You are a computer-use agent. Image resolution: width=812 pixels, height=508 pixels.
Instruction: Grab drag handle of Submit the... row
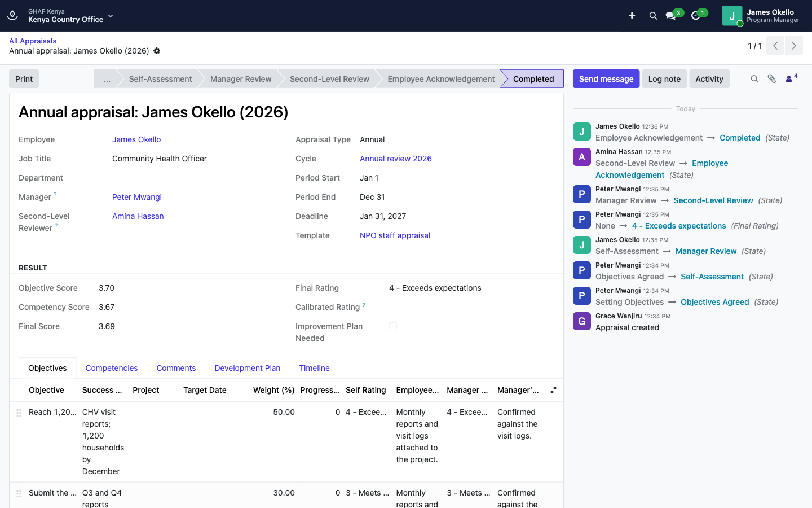[x=19, y=493]
